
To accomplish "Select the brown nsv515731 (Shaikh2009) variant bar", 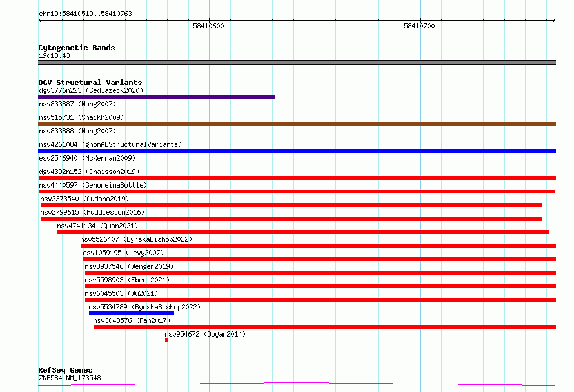I will pyautogui.click(x=297, y=124).
